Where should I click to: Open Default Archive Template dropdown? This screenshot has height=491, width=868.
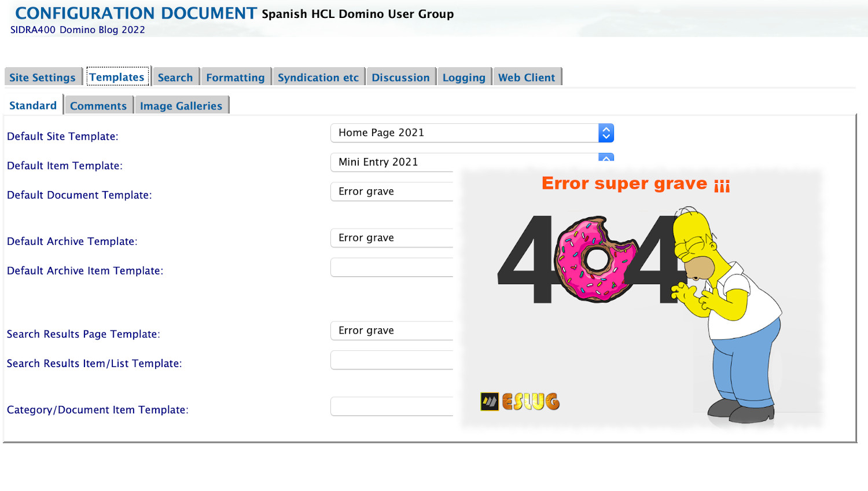[392, 238]
